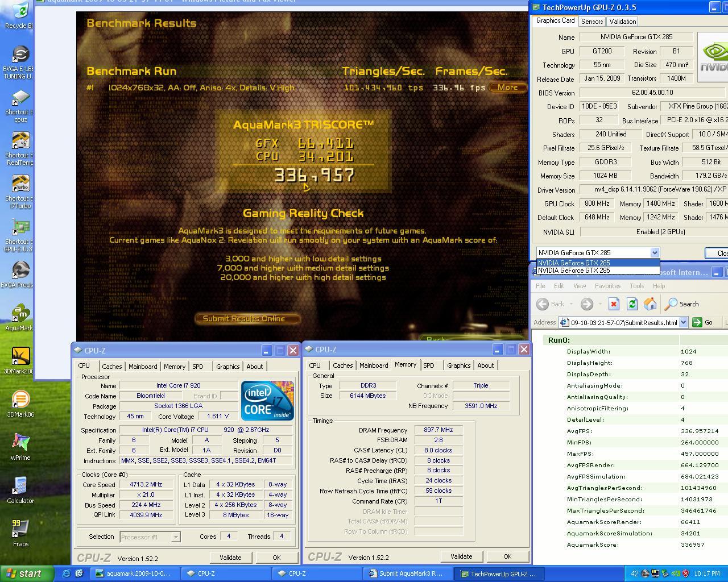Open the browser Tools menu
728x582 pixels.
636,286
